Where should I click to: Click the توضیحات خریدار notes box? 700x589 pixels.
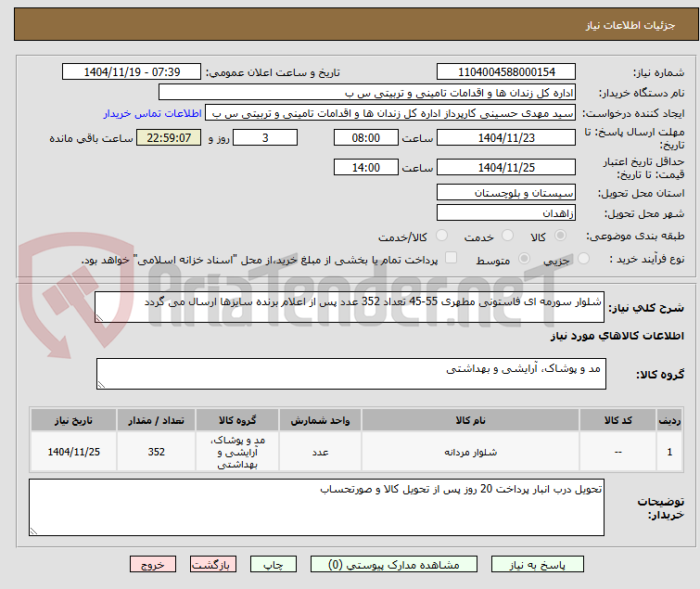[316, 507]
